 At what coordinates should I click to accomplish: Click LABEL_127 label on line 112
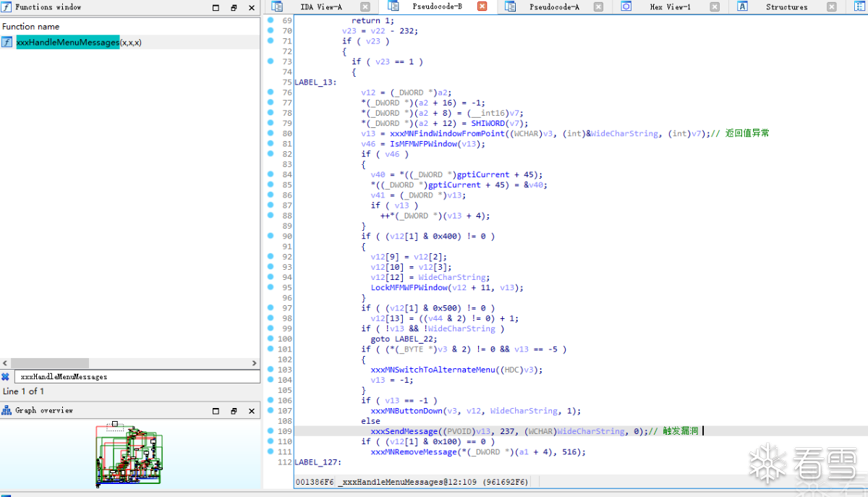(x=318, y=462)
